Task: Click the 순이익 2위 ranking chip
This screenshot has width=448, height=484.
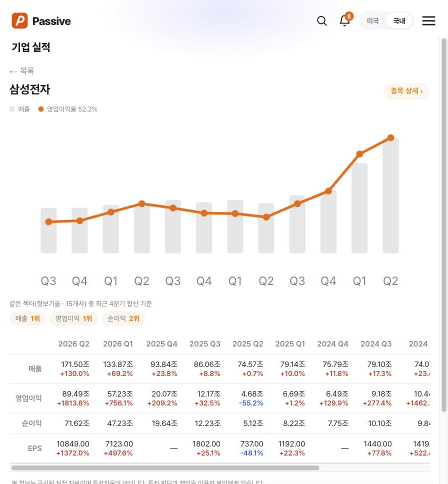Action: [123, 318]
